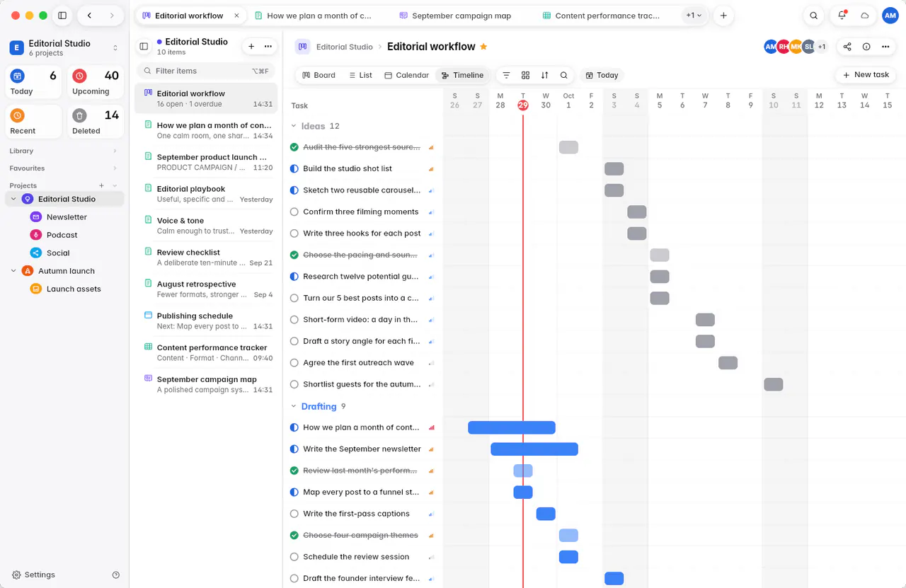
Task: Click the grid grouping icon in toolbar
Action: [525, 75]
